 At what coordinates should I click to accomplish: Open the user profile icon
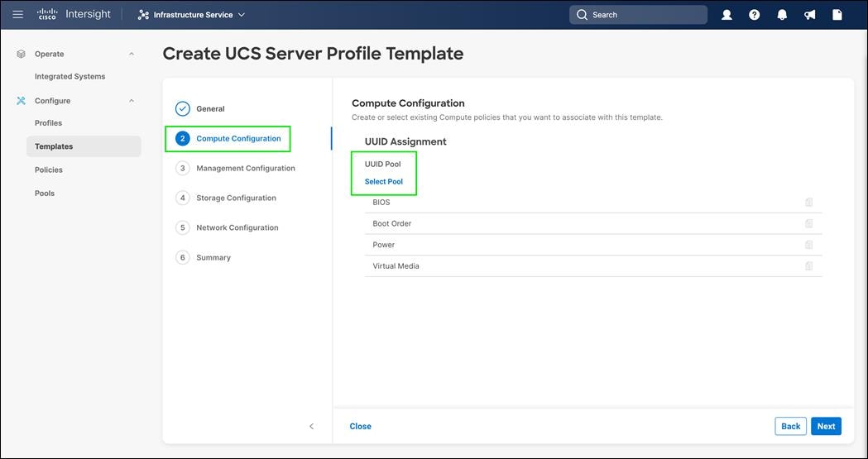coord(727,15)
